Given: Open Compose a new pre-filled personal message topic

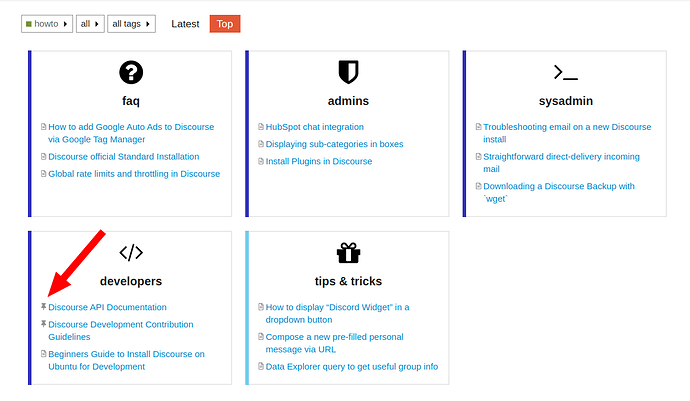Looking at the screenshot, I should click(x=334, y=343).
